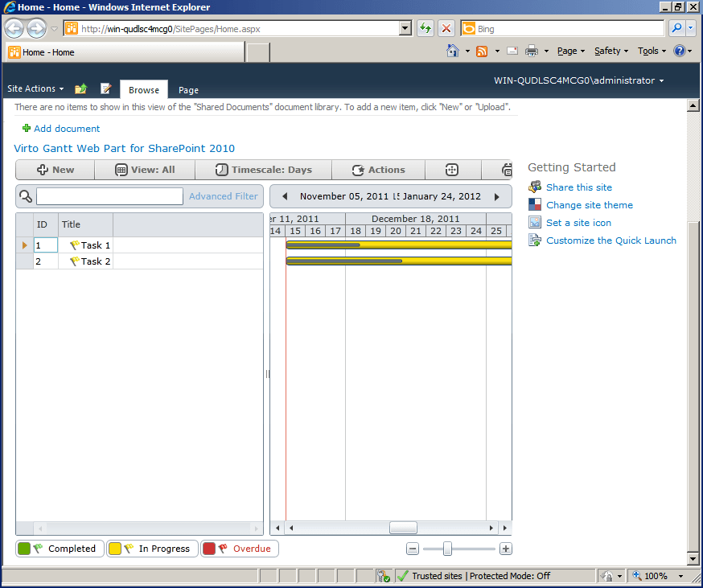Click the Gantt print icon at toolbar edge
Screen dimensions: 703x588
click(506, 170)
